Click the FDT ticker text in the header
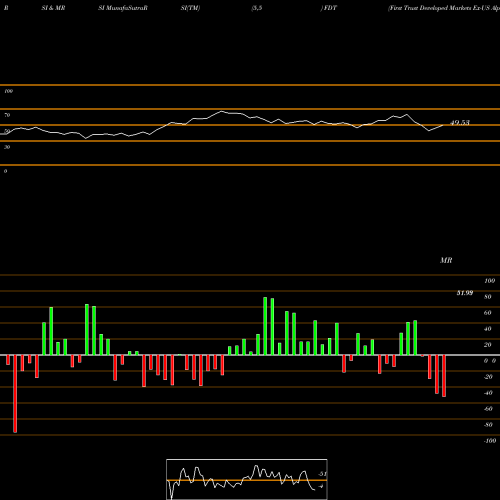Screen dimensions: 500x500 click(x=330, y=8)
